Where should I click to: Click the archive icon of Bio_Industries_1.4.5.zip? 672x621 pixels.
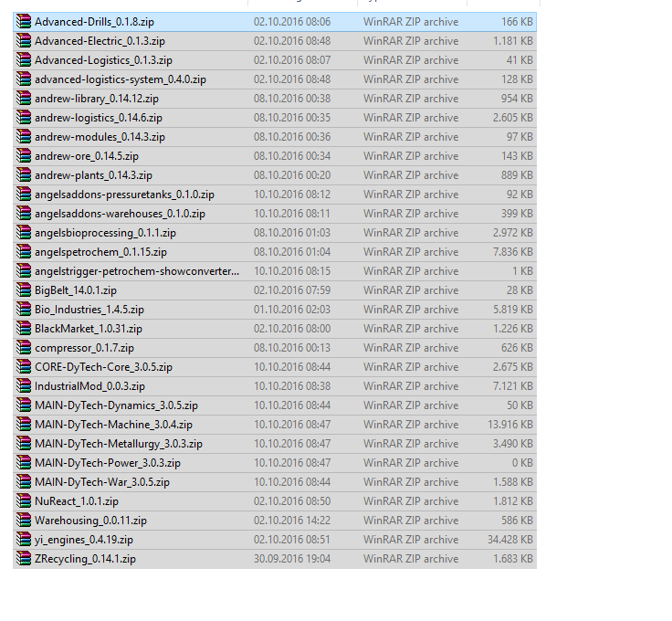tap(24, 310)
